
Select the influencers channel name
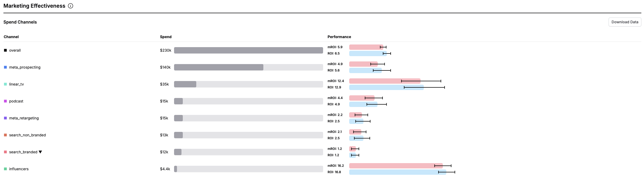pos(19,169)
